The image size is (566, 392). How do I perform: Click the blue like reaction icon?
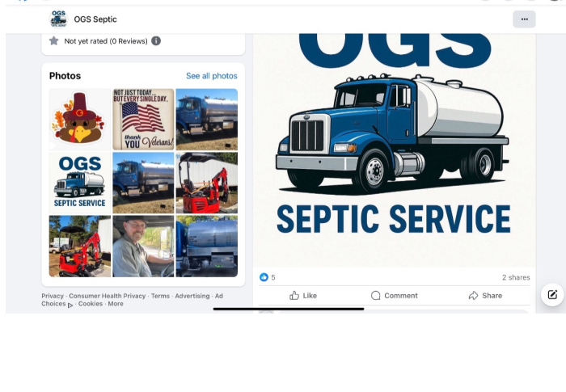pos(264,277)
